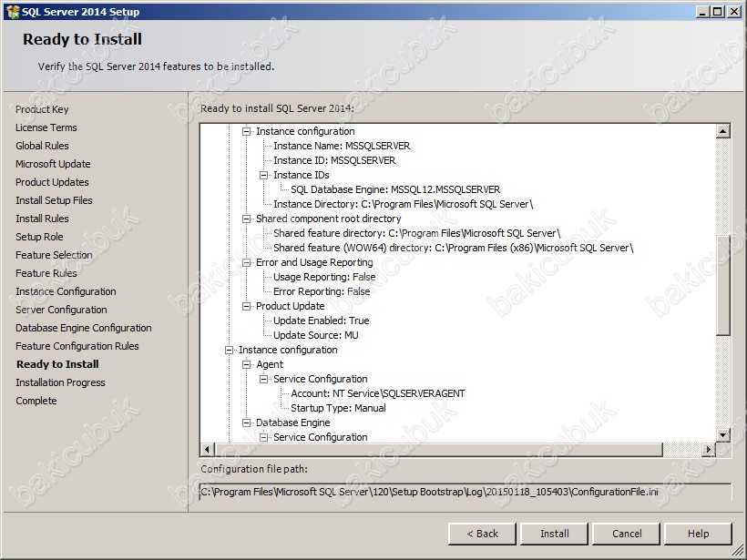Click the scroll down arrow of summary tree

723,434
